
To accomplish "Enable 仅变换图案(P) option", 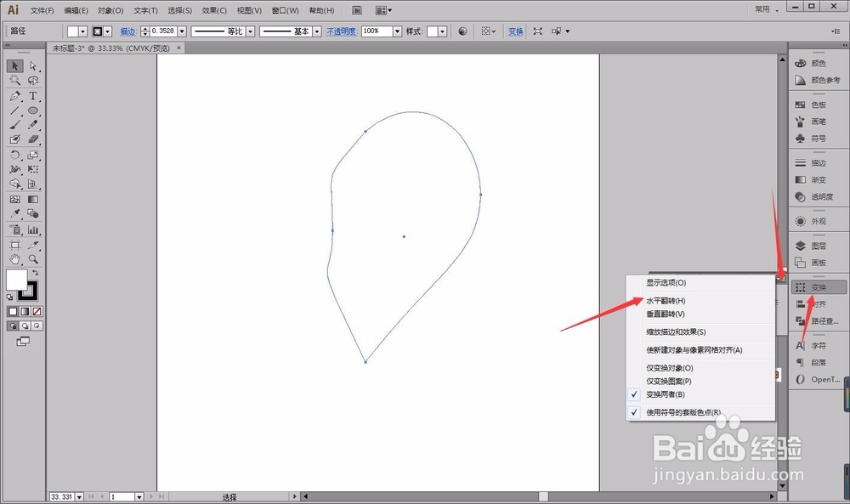I will pyautogui.click(x=700, y=381).
